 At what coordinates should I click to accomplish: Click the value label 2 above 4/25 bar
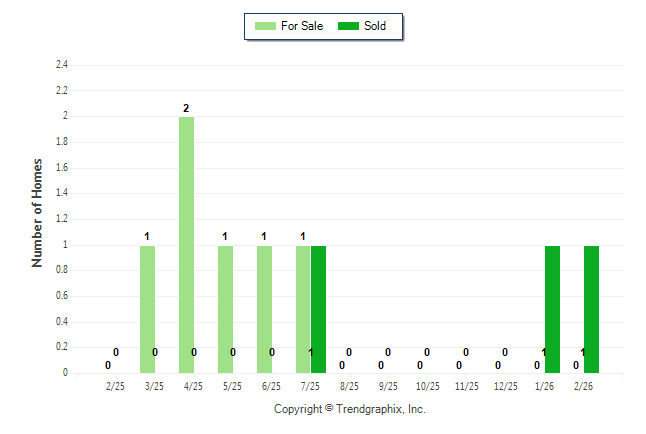(x=186, y=108)
